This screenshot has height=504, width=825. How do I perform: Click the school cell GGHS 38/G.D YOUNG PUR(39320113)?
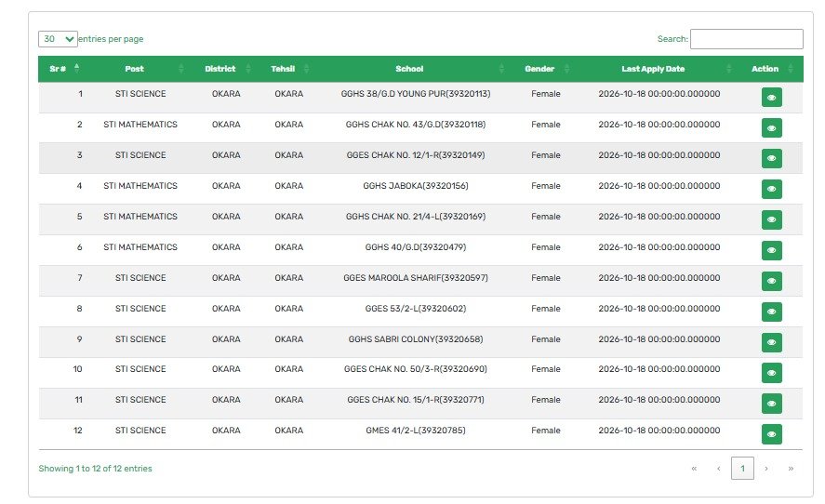pos(416,94)
